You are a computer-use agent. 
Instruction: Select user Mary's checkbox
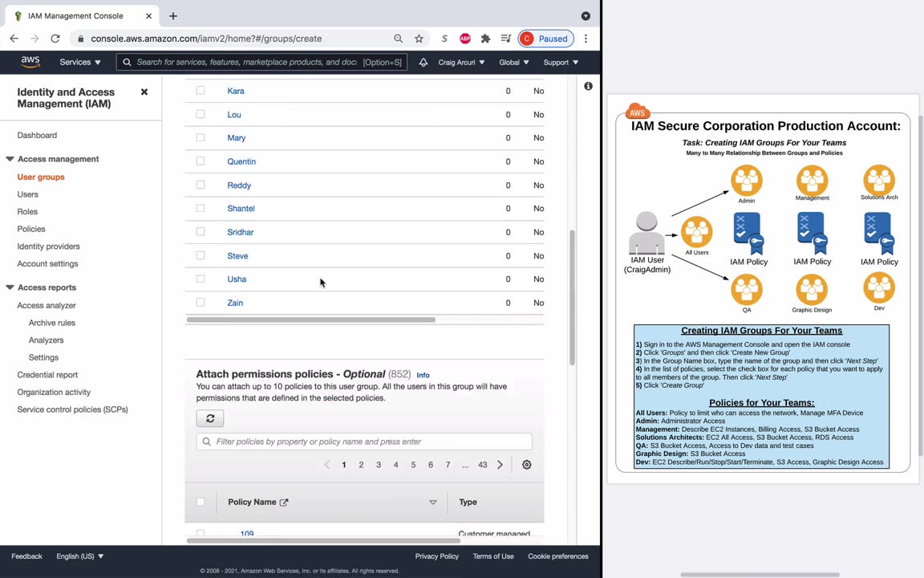(x=201, y=137)
